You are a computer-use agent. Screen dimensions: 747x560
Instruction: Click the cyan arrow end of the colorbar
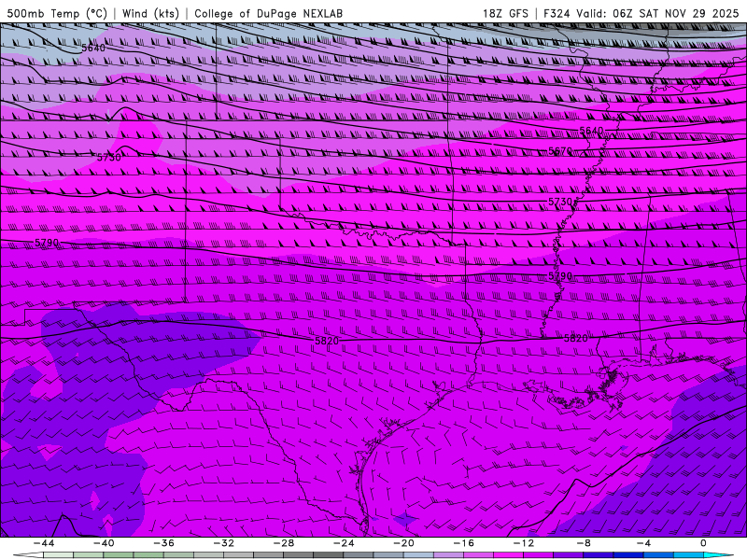(x=719, y=555)
